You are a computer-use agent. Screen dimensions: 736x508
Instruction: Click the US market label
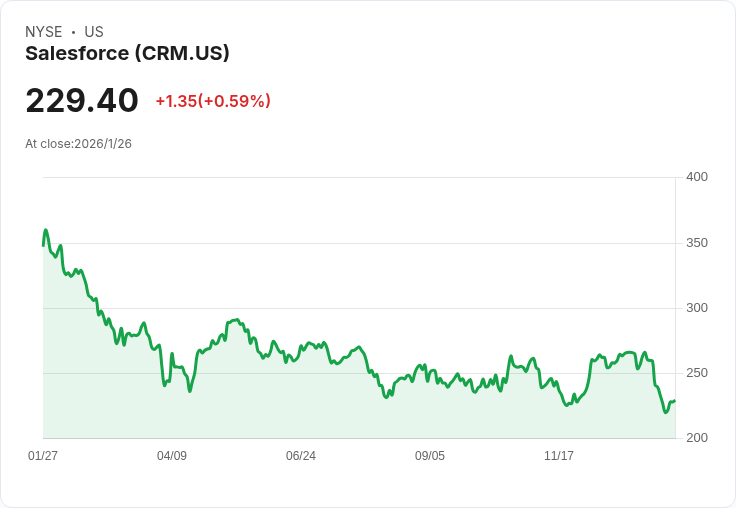[x=94, y=32]
